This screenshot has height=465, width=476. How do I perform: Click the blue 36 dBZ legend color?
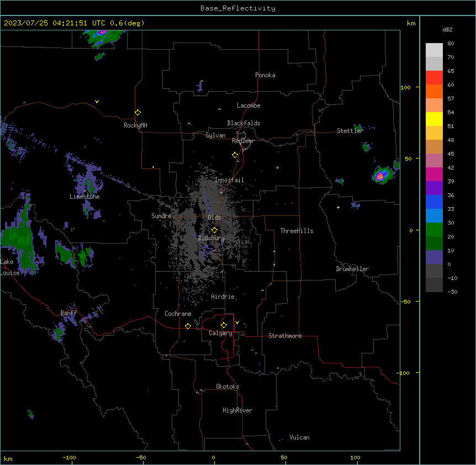click(x=434, y=202)
